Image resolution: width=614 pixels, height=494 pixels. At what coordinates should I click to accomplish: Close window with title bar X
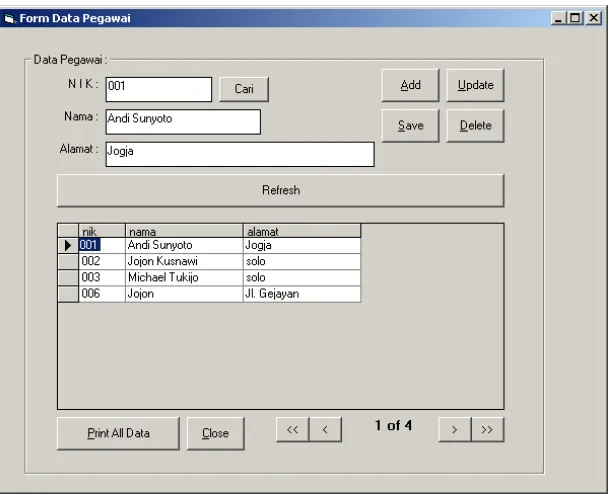tap(594, 18)
